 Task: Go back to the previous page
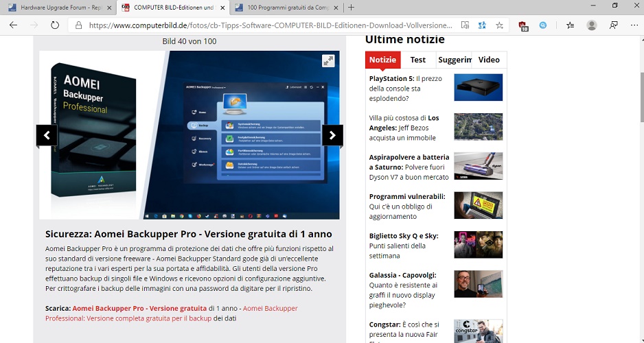13,25
